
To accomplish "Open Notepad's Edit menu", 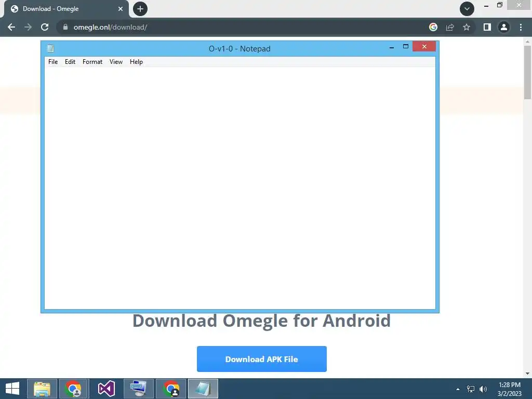I will 70,62.
